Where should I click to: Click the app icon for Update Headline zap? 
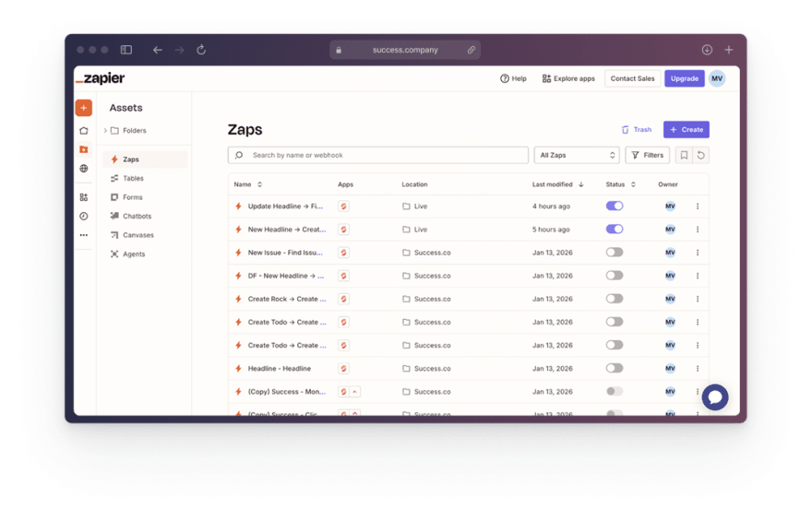(x=343, y=206)
